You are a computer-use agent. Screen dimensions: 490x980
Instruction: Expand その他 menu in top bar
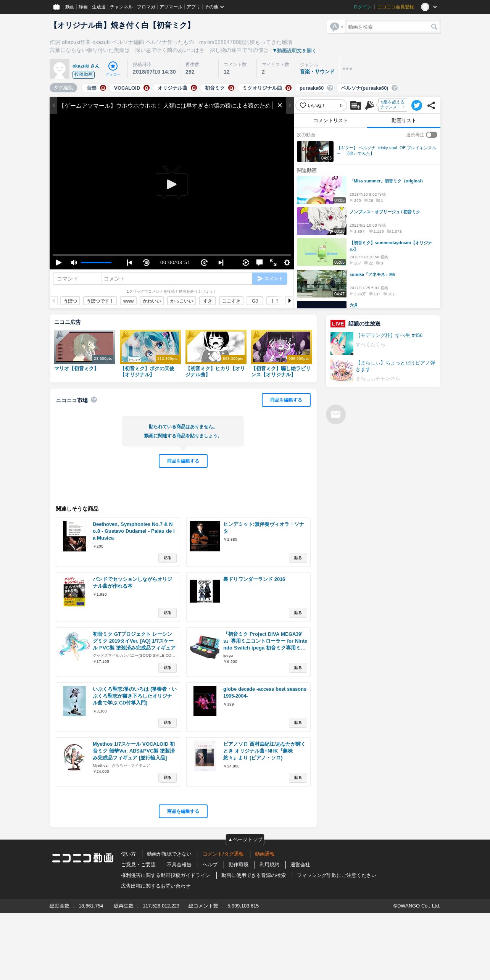[x=214, y=7]
